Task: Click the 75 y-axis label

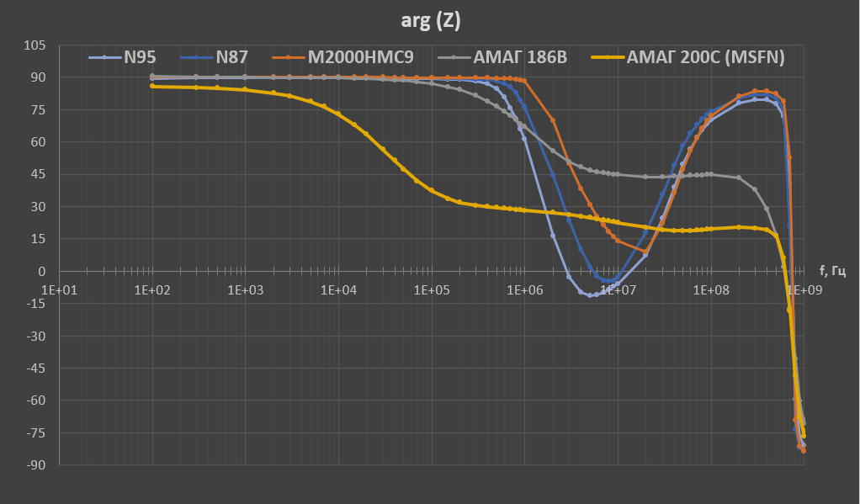Action: (x=38, y=109)
